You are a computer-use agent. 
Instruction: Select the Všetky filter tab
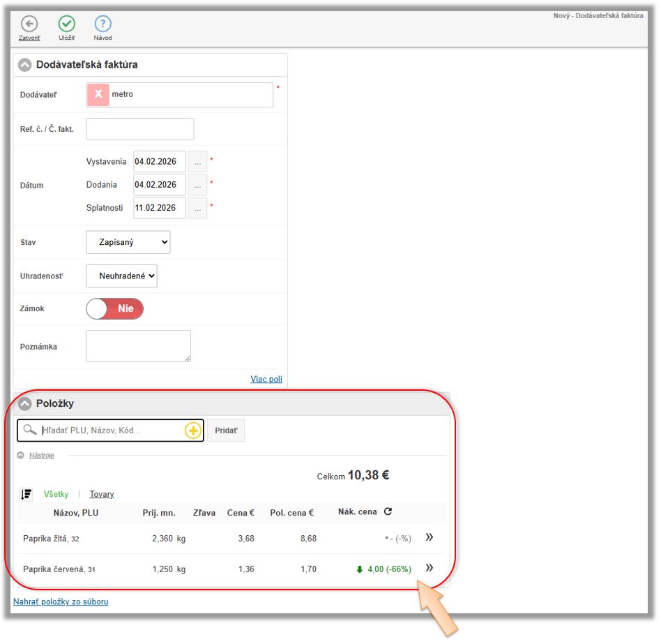pos(56,494)
